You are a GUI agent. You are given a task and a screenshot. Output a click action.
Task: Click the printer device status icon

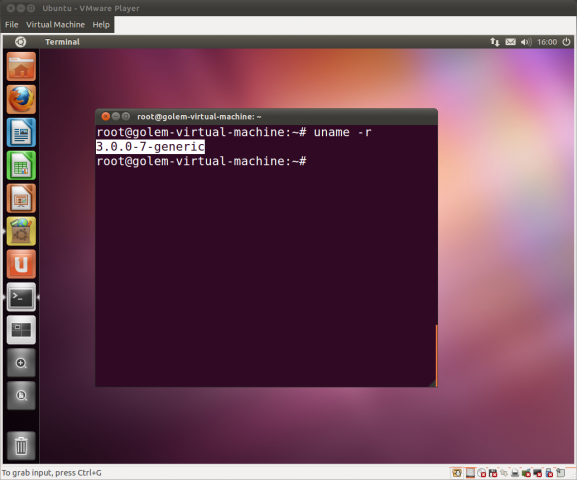pos(515,473)
